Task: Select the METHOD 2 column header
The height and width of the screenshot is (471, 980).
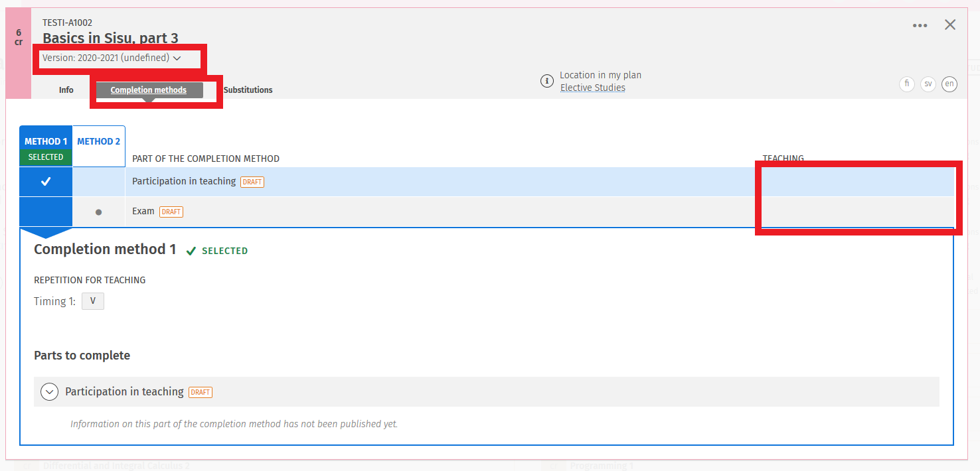Action: (x=98, y=141)
